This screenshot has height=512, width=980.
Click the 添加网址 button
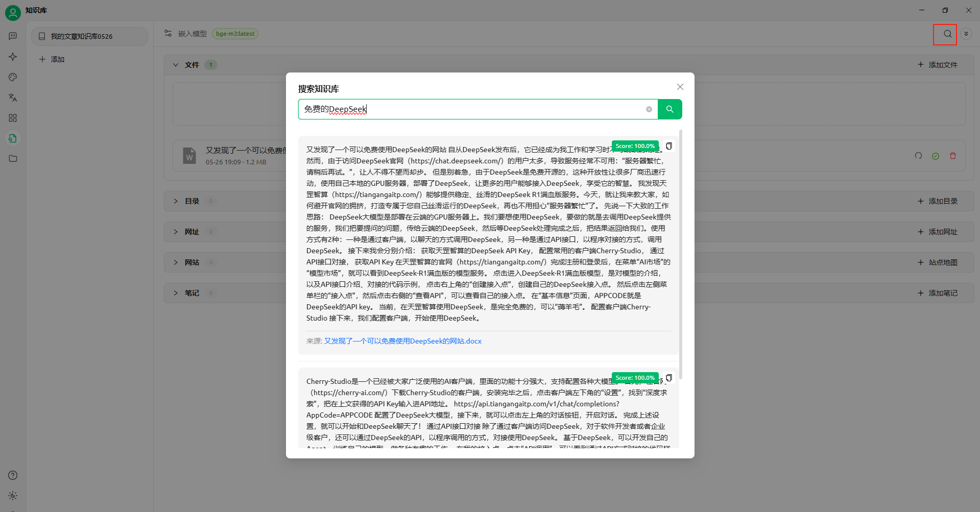pyautogui.click(x=938, y=232)
